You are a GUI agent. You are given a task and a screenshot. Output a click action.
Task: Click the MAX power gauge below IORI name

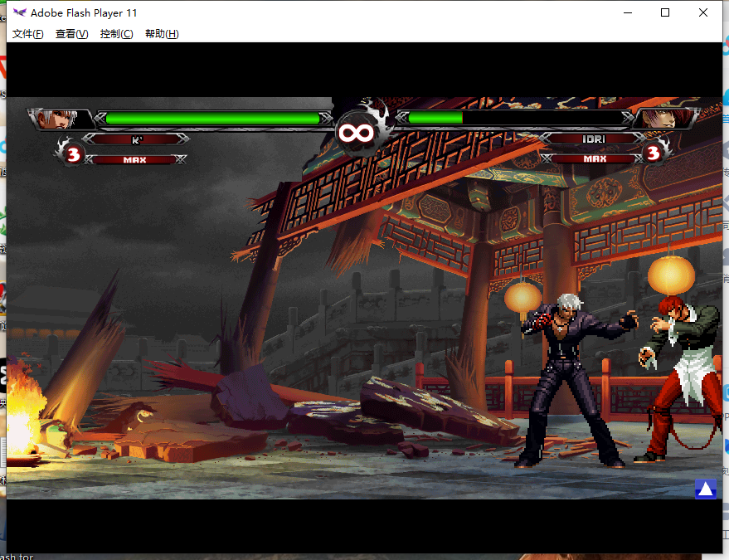coord(594,158)
